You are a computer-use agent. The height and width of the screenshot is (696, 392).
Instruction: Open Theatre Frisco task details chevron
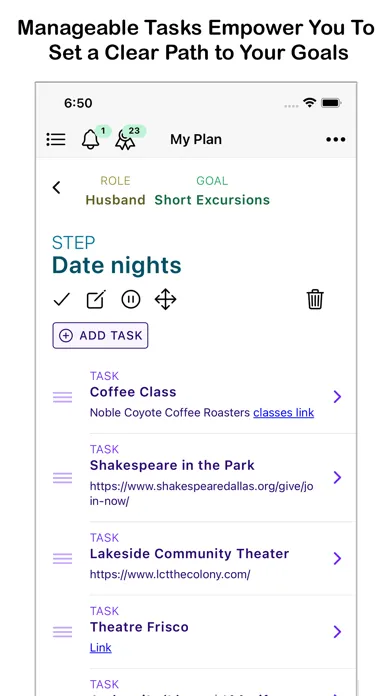pyautogui.click(x=337, y=631)
